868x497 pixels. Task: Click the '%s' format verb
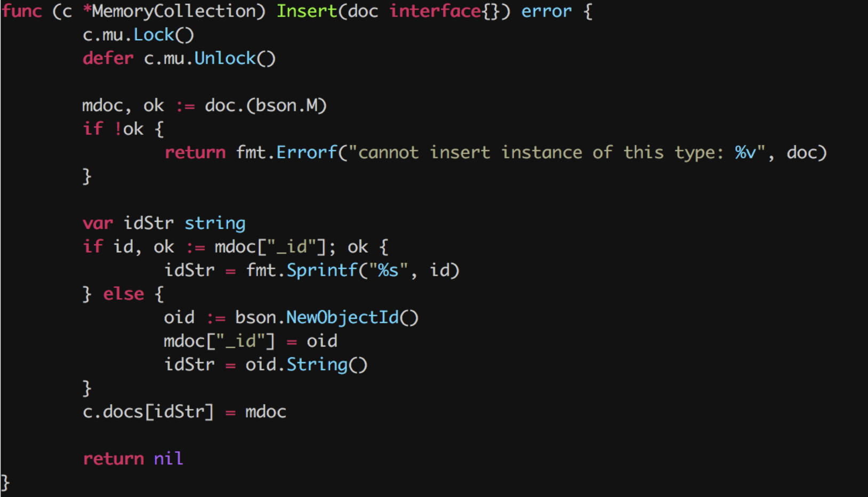(x=388, y=270)
